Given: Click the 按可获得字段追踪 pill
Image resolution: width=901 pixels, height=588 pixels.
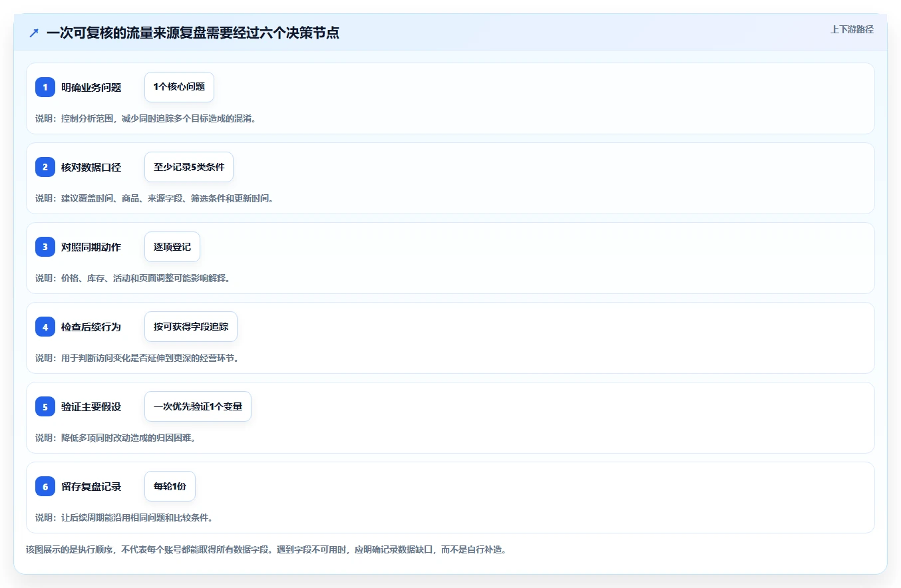Looking at the screenshot, I should click(x=191, y=327).
